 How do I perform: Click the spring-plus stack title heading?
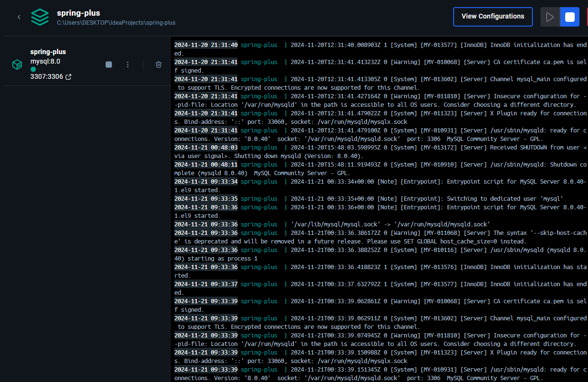[78, 13]
